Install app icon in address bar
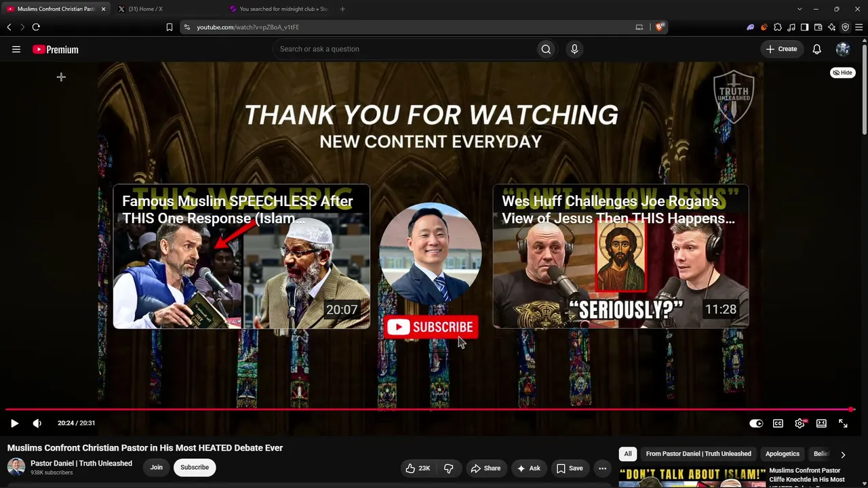Viewport: 868px width, 488px height. [x=639, y=27]
